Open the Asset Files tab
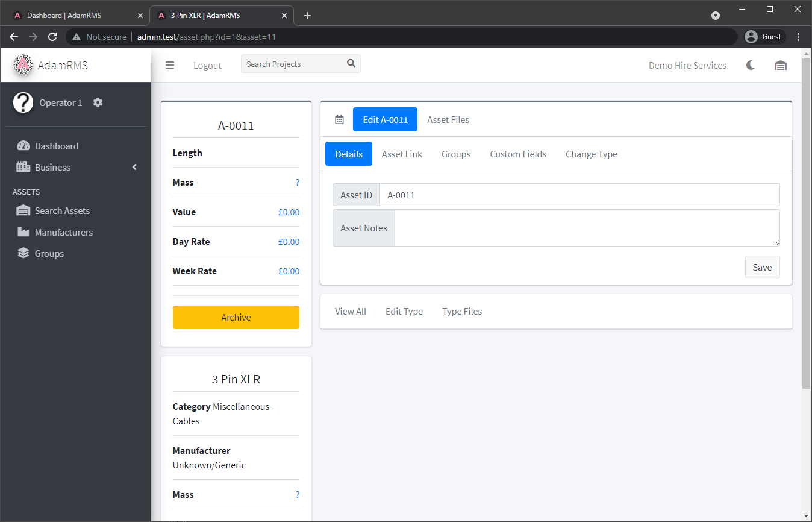Image resolution: width=812 pixels, height=522 pixels. [448, 119]
